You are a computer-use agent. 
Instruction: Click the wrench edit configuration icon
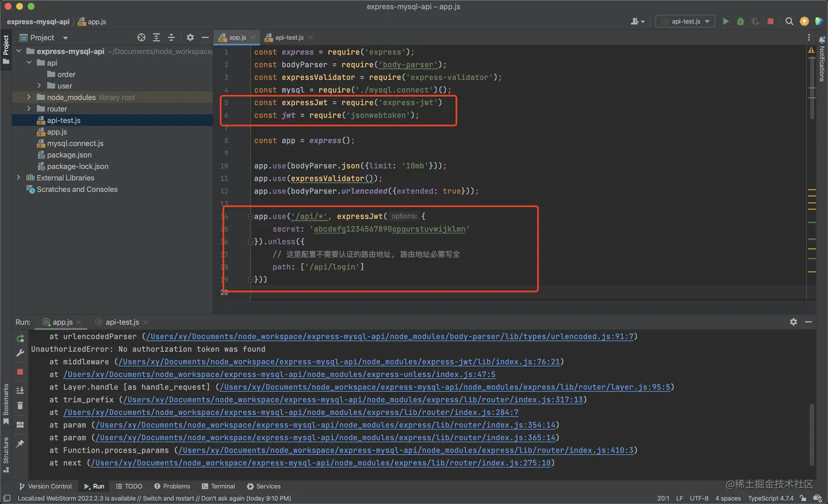[x=20, y=353]
